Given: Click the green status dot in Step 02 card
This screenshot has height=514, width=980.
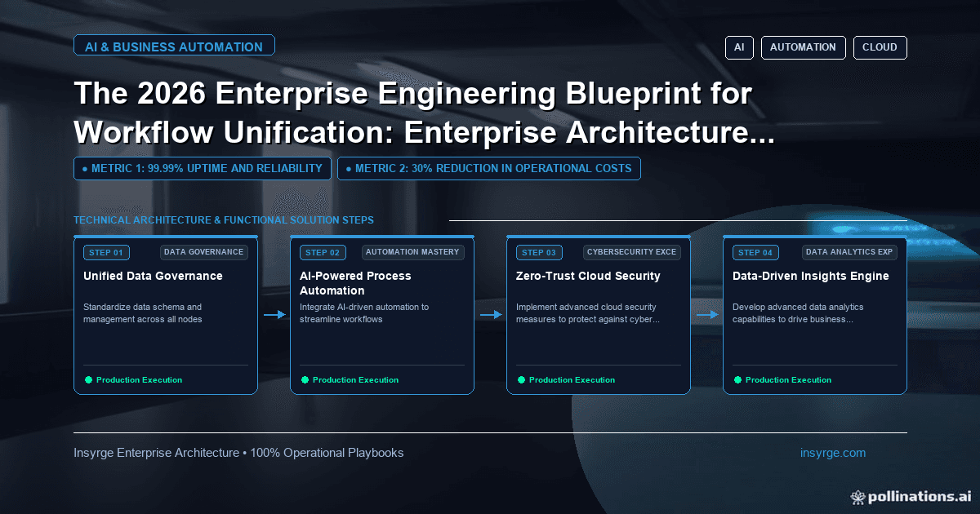Looking at the screenshot, I should click(305, 380).
